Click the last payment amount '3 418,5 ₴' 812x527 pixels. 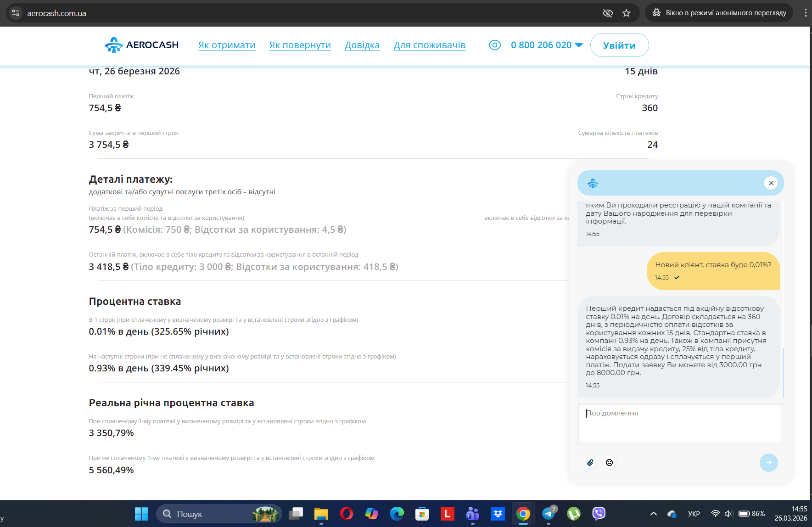pos(109,267)
